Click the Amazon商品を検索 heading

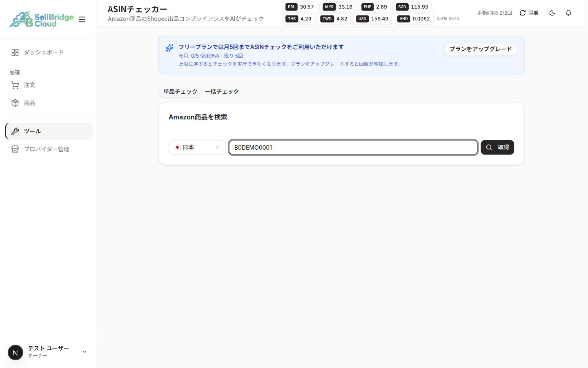click(198, 117)
